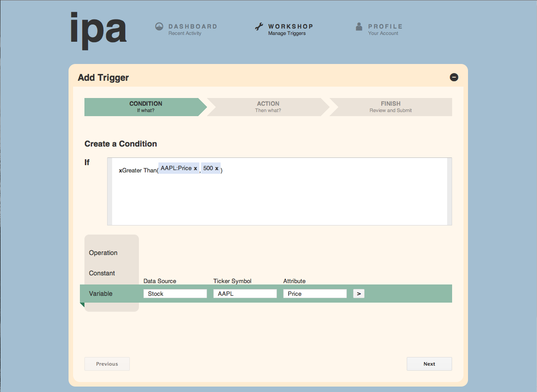Open the Ticker Symbol field

click(x=245, y=294)
